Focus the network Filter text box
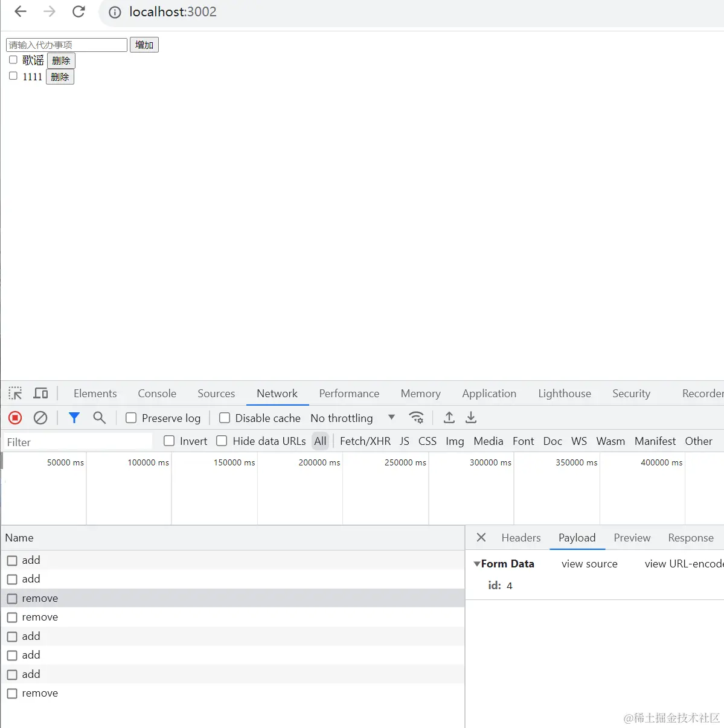724x728 pixels. point(78,442)
